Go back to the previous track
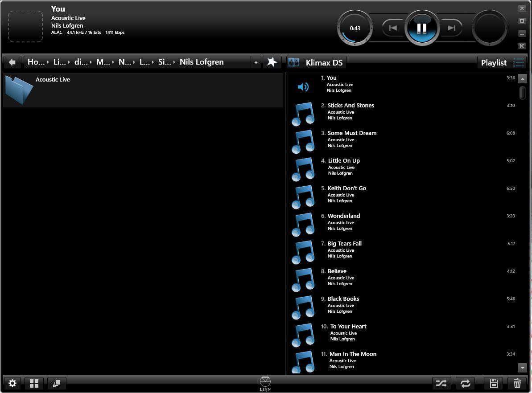The width and height of the screenshot is (532, 393). (393, 28)
